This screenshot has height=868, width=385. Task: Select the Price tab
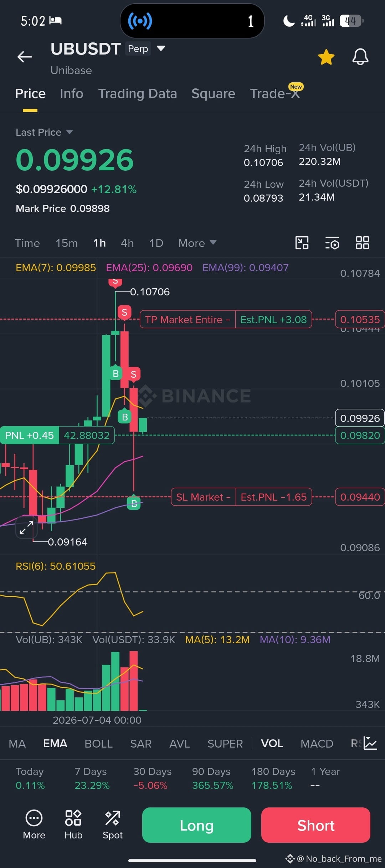pyautogui.click(x=30, y=94)
